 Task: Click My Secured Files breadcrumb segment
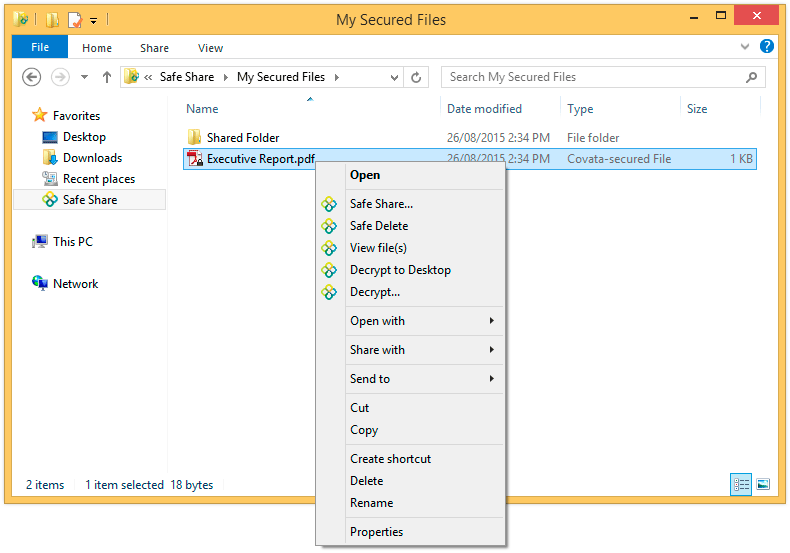tap(281, 77)
